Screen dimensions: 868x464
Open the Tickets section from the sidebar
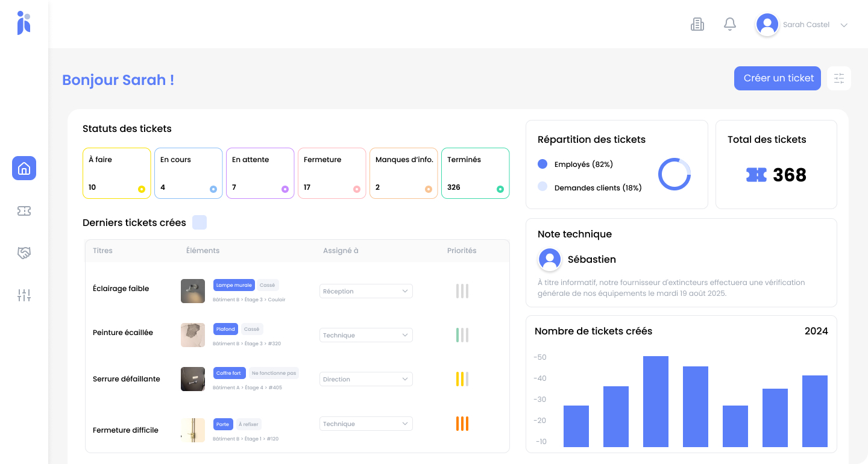tap(24, 210)
